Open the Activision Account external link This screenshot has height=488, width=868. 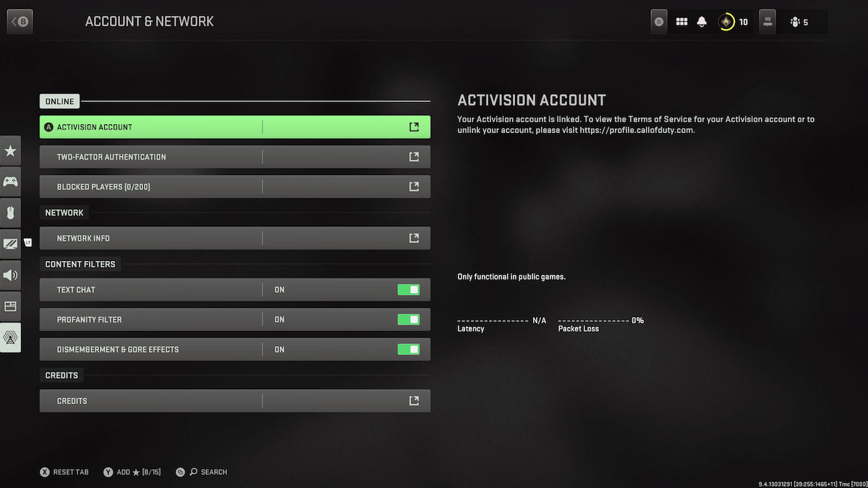coord(414,126)
